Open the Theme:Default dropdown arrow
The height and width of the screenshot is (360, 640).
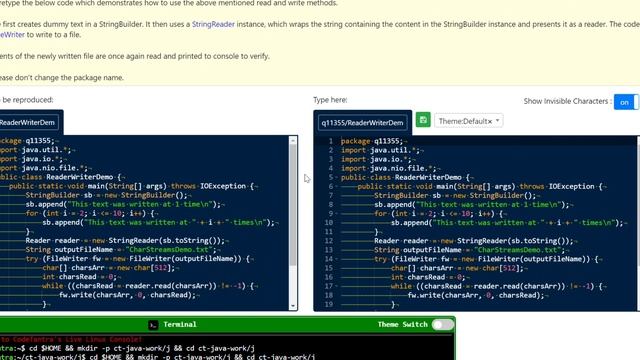click(498, 120)
